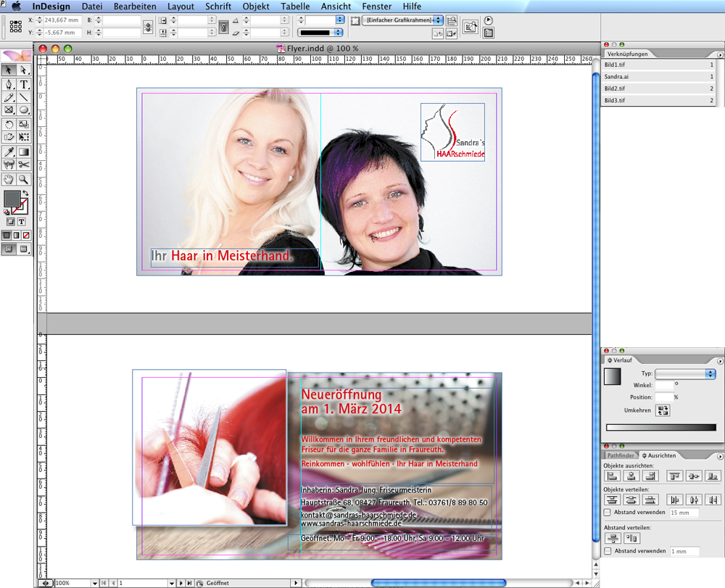This screenshot has height=588, width=725.
Task: Toggle constrain proportions chain icon
Action: [x=148, y=27]
